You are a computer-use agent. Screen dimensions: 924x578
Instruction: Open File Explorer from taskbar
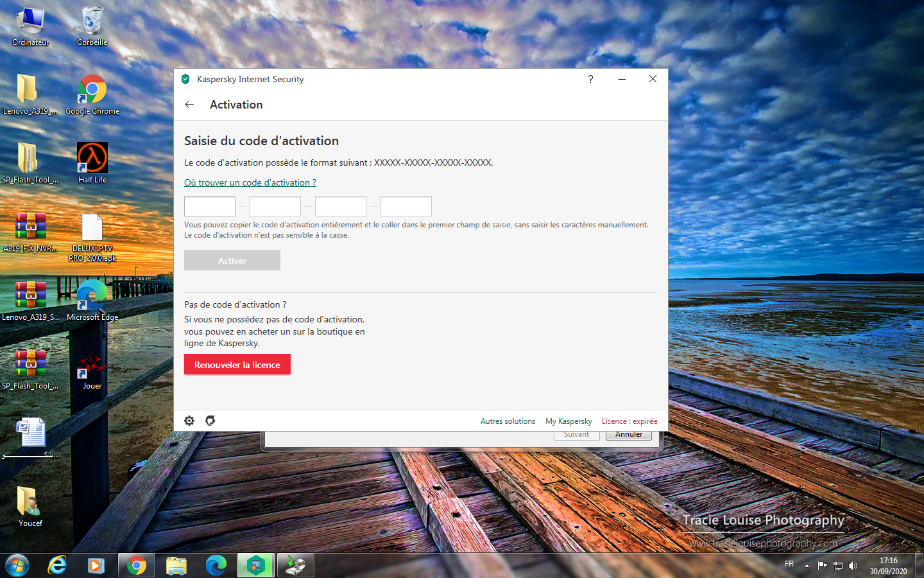(176, 566)
